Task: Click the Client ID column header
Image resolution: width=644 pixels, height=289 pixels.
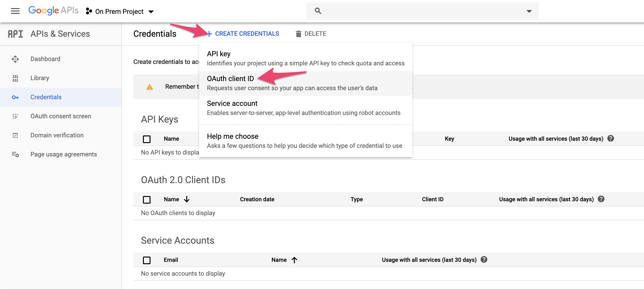Action: click(433, 199)
